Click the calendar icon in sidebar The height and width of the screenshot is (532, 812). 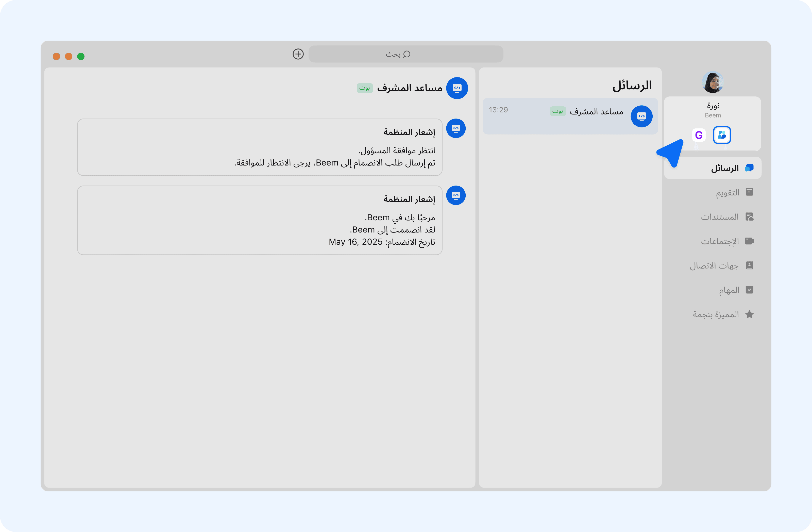[750, 192]
